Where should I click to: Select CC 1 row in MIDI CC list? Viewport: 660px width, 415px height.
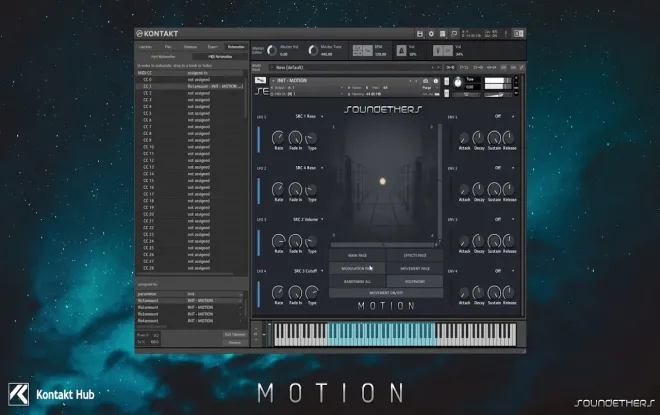190,86
